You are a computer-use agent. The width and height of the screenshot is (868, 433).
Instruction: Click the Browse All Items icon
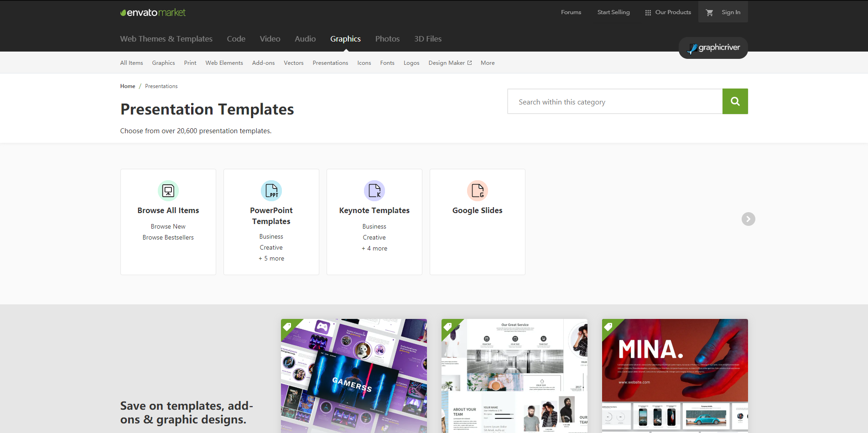tap(168, 191)
